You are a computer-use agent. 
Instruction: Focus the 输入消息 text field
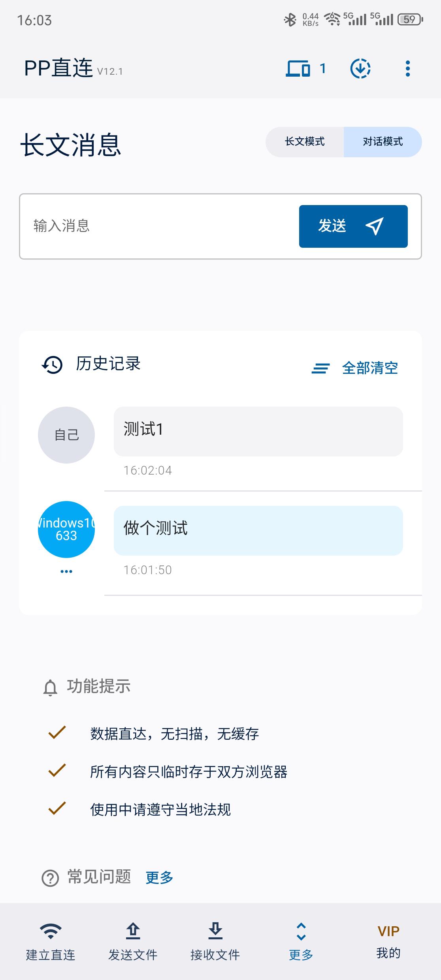158,226
